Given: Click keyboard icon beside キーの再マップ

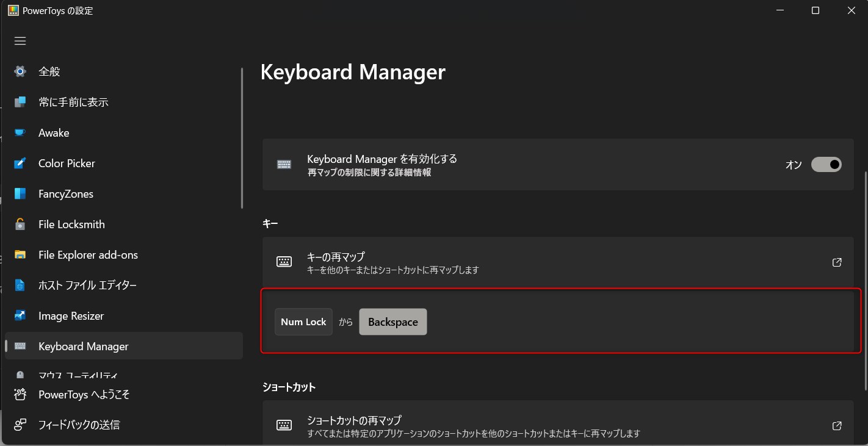Looking at the screenshot, I should point(284,262).
